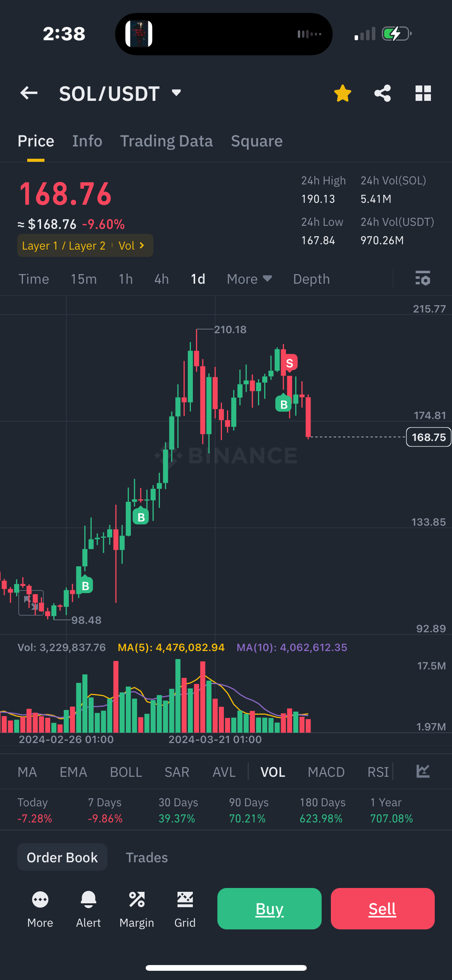Select the 1h chart interval

[x=126, y=279]
